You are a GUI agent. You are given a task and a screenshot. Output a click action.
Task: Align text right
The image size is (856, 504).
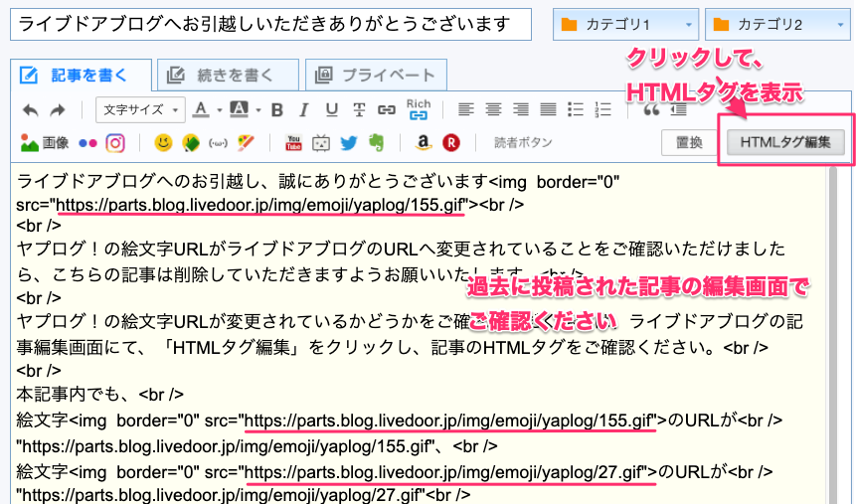click(521, 109)
